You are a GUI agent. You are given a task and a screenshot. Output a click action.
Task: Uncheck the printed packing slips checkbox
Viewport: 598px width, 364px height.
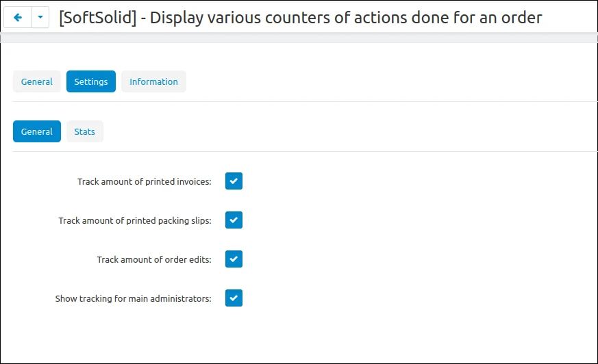tap(234, 220)
